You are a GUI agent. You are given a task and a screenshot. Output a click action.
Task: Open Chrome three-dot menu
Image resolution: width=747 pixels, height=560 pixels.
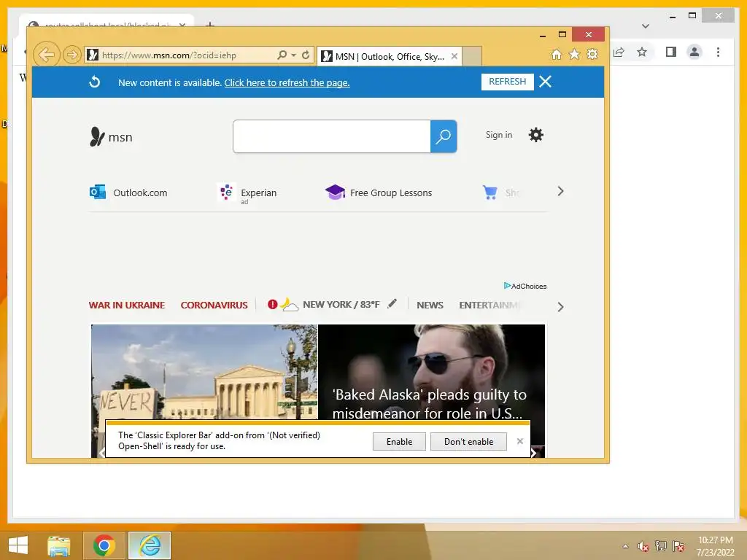pyautogui.click(x=718, y=52)
